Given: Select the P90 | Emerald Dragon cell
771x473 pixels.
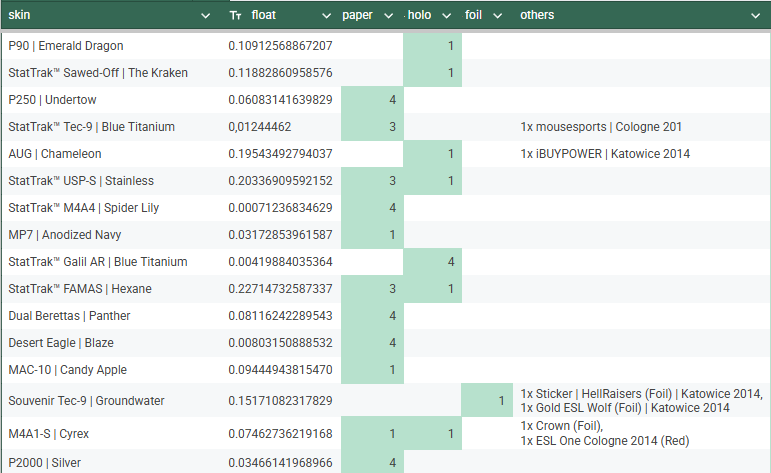Looking at the screenshot, I should pyautogui.click(x=113, y=46).
